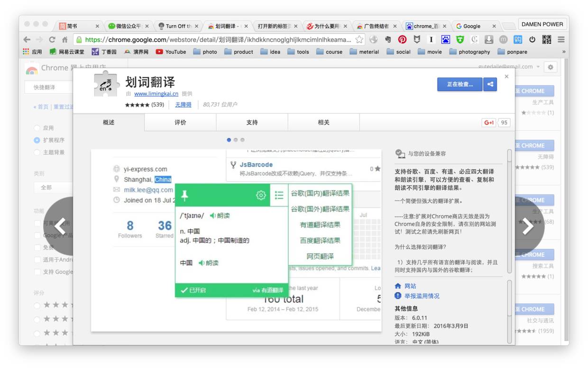The image size is (588, 368).
Task: Click the blue 购 shopping extension icon
Action: coord(518,39)
